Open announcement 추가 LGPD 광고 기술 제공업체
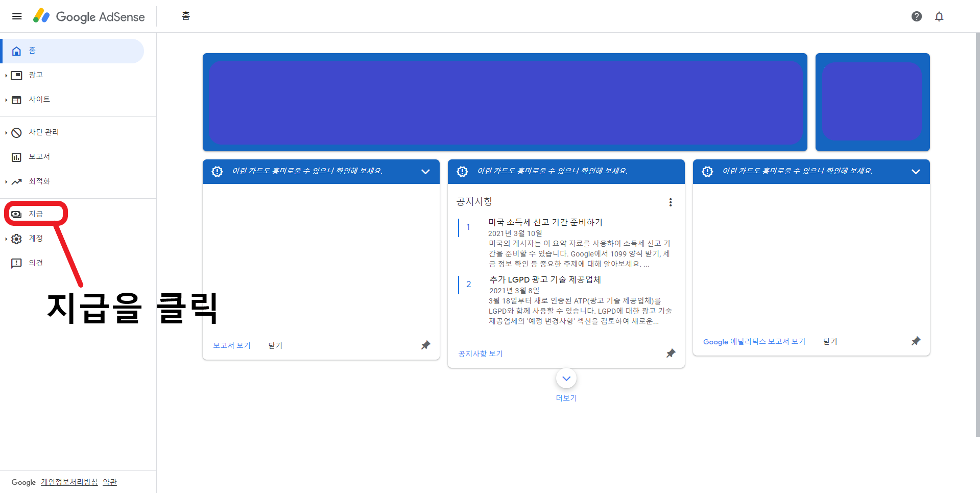Screen dimensions: 980x493 [x=545, y=279]
